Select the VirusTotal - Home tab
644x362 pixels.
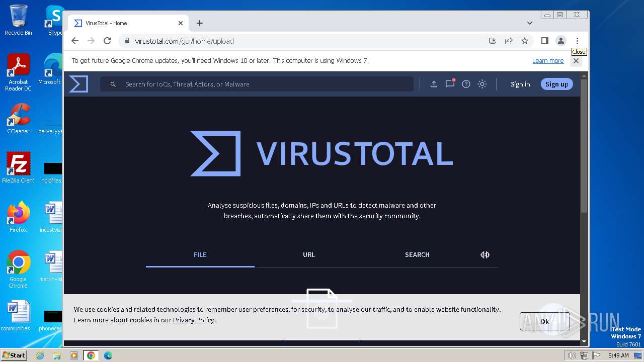click(128, 23)
